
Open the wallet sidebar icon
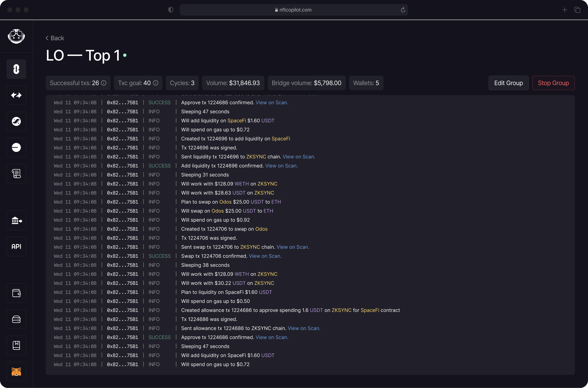coord(16,293)
